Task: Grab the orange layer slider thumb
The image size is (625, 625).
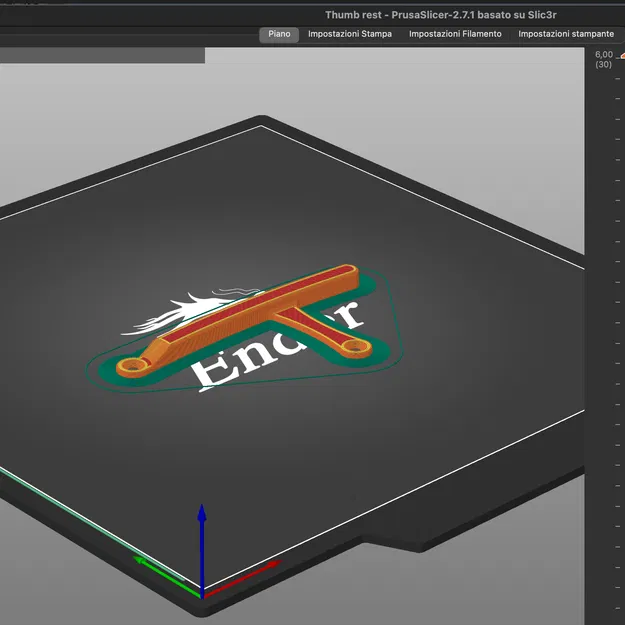Action: [622, 56]
